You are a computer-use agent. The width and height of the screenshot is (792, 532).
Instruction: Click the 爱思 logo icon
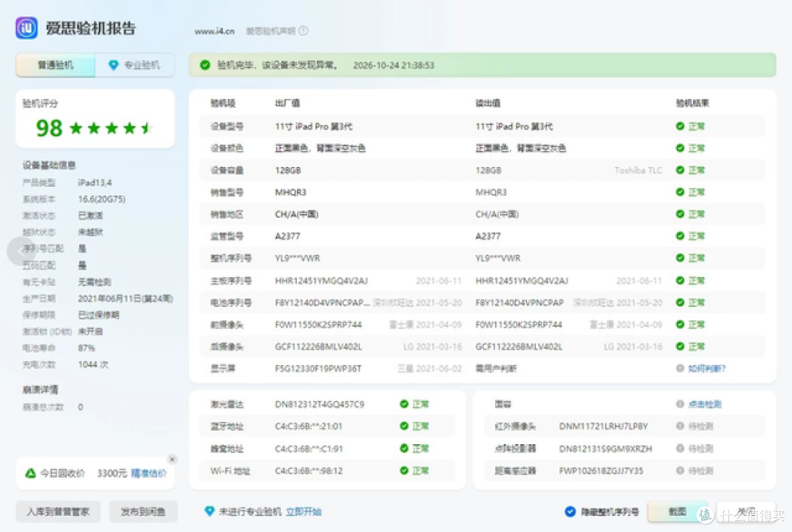(26, 28)
